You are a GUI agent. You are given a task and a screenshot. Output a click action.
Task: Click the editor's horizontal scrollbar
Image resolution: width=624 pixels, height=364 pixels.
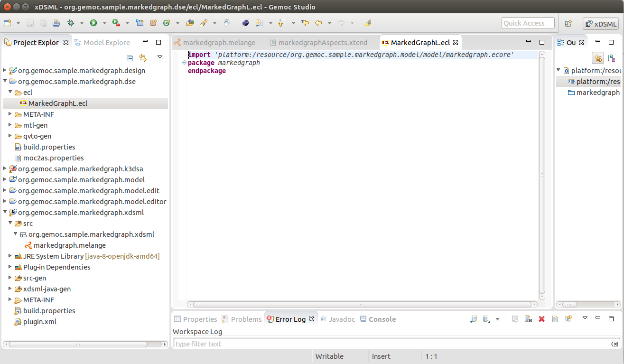pyautogui.click(x=363, y=304)
